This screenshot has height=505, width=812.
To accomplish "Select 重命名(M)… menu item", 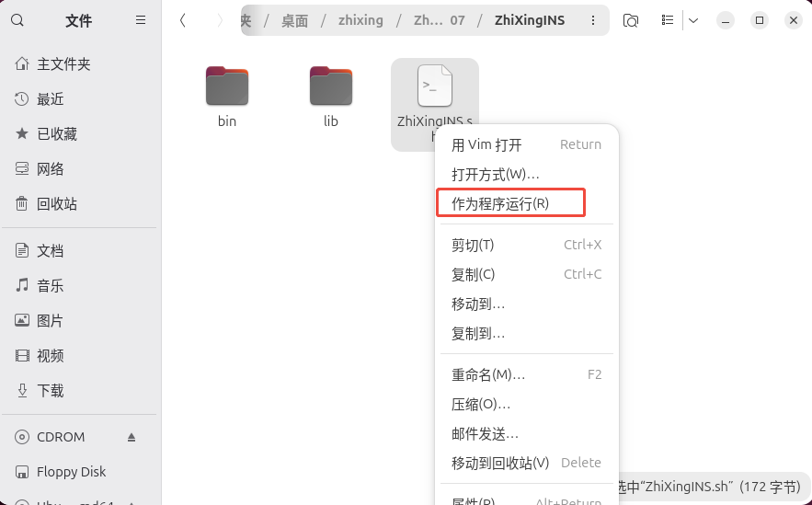I will click(x=527, y=374).
